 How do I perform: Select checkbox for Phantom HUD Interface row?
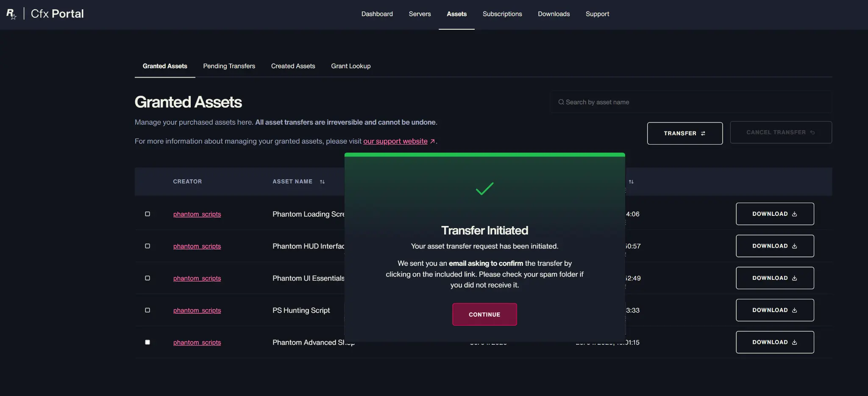[x=147, y=246]
